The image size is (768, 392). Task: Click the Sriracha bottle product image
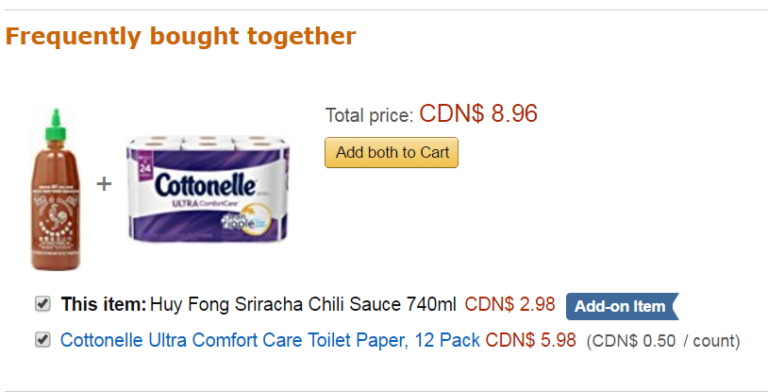click(x=55, y=189)
